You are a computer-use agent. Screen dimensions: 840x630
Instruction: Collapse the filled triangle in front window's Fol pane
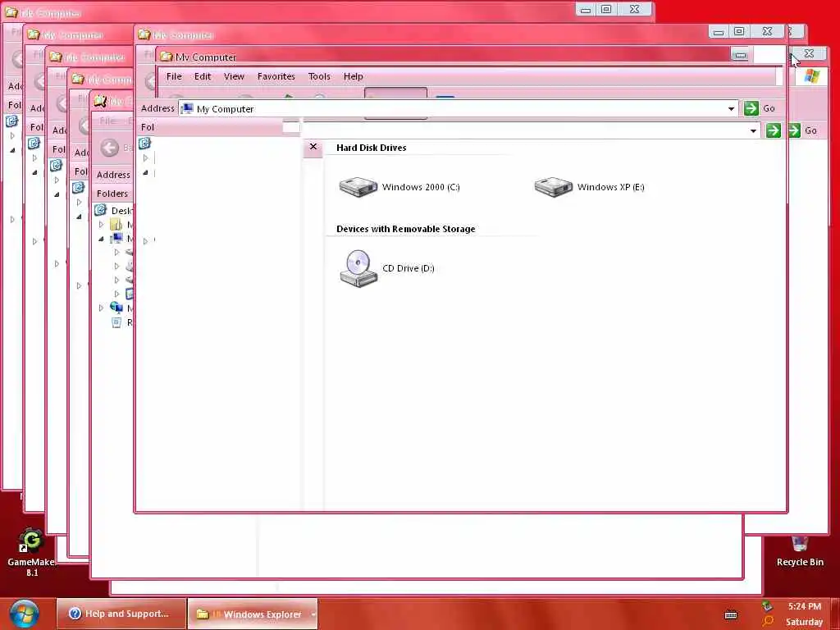(x=145, y=172)
